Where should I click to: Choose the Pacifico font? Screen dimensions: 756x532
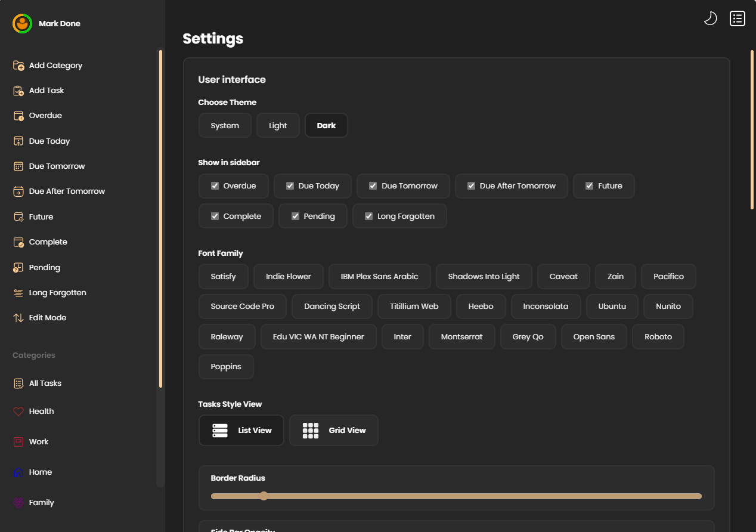point(668,277)
